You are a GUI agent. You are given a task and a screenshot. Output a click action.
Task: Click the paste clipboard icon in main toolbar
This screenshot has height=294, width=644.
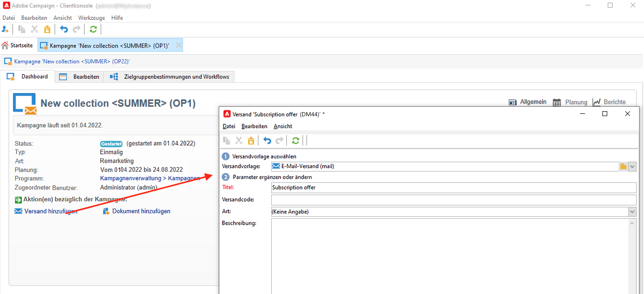(47, 29)
